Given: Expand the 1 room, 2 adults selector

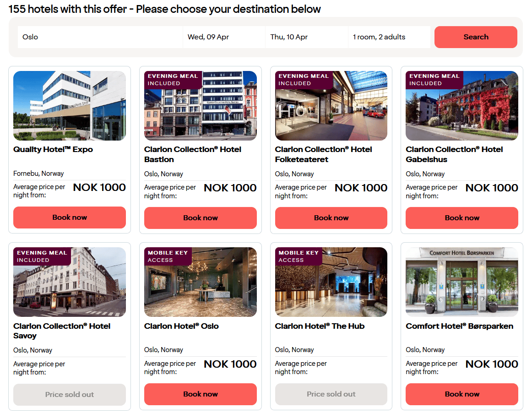Looking at the screenshot, I should tap(389, 37).
